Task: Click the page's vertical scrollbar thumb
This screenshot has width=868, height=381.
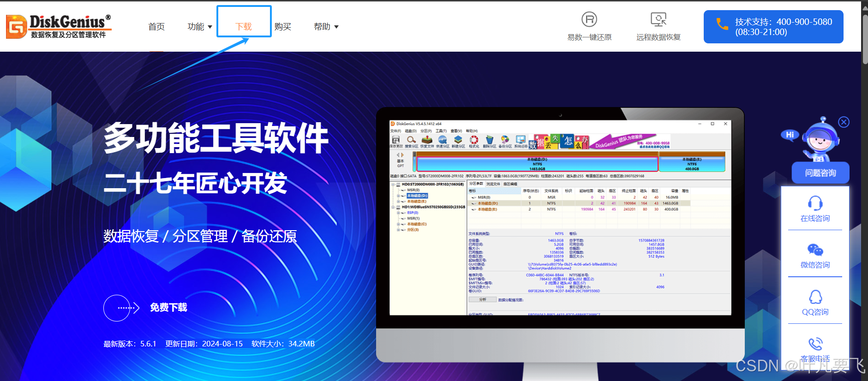Action: click(x=865, y=39)
